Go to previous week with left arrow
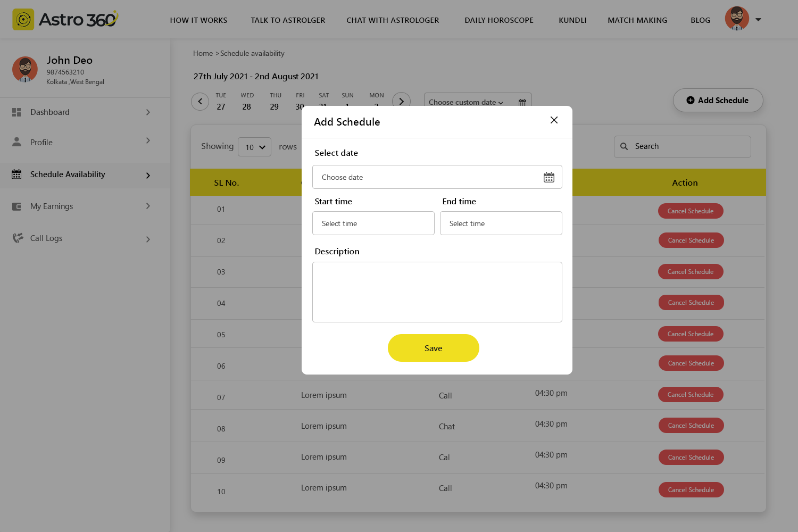Image resolution: width=798 pixels, height=532 pixels. (200, 101)
